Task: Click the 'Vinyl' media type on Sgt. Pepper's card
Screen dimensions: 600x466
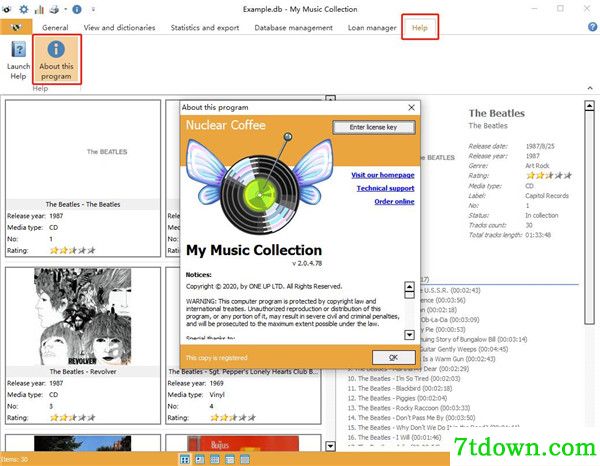Action: pos(217,394)
